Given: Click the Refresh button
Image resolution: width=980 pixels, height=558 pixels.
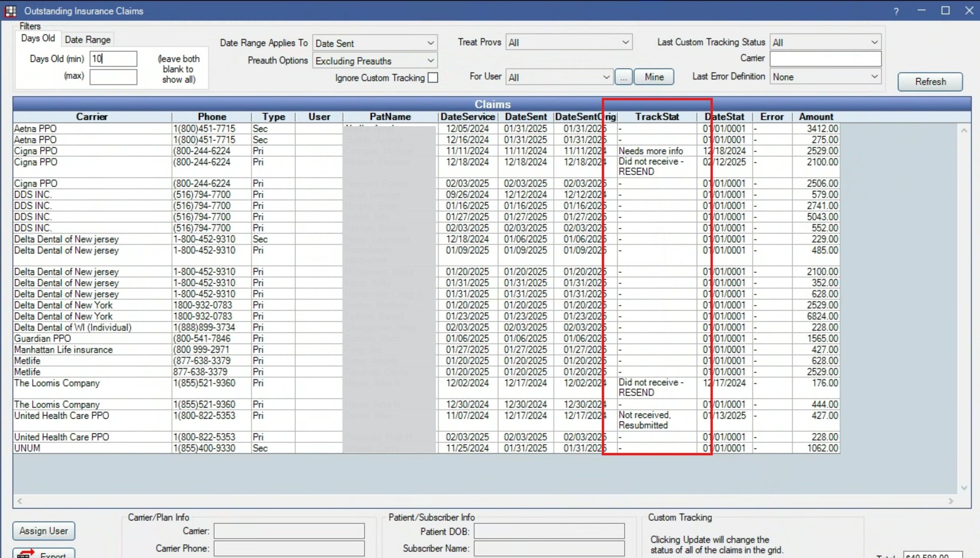Looking at the screenshot, I should [930, 82].
